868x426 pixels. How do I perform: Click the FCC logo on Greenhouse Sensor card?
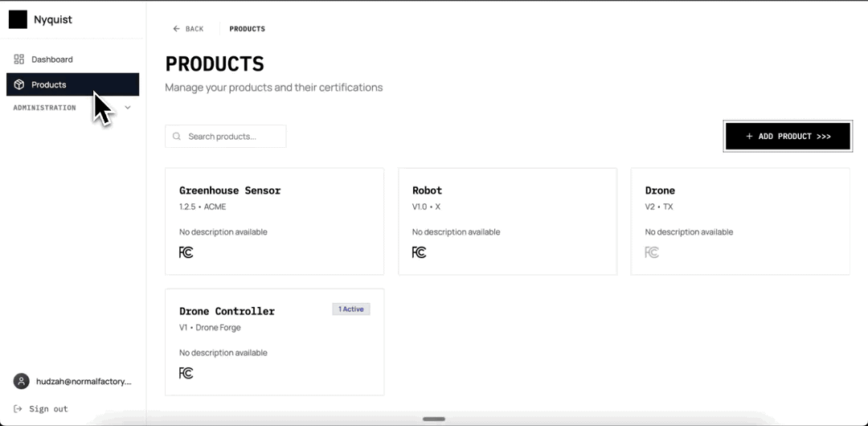pyautogui.click(x=186, y=252)
